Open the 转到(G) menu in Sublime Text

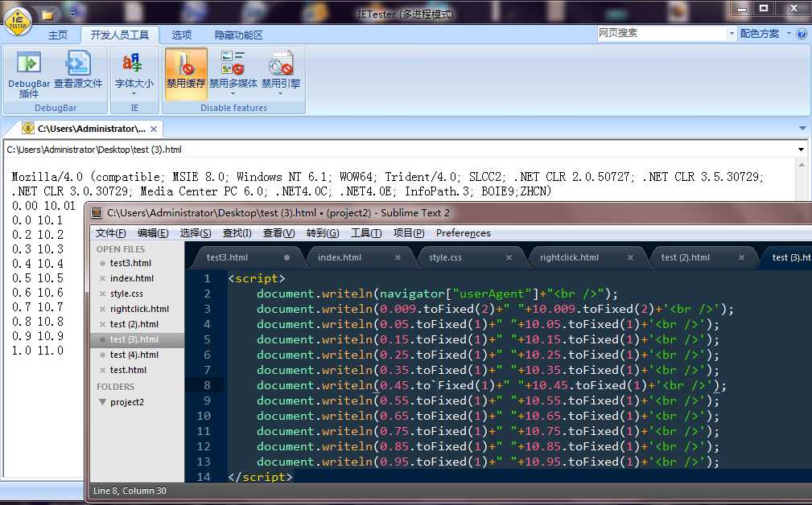click(x=323, y=233)
